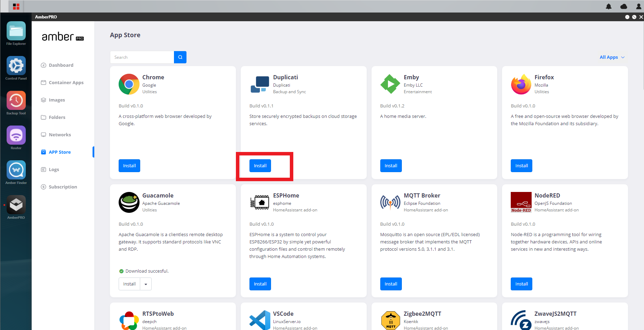Viewport: 644px width, 330px height.
Task: Click the Zigbee2MQTT app logo
Action: point(390,320)
